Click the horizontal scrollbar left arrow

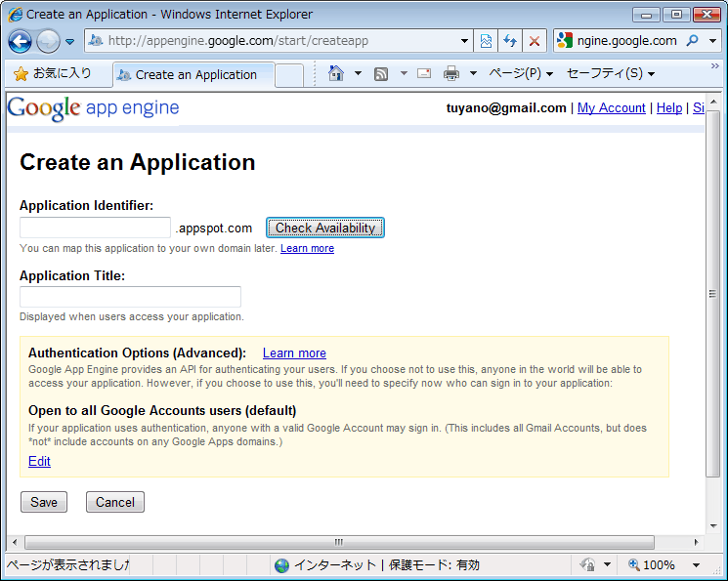pyautogui.click(x=15, y=542)
